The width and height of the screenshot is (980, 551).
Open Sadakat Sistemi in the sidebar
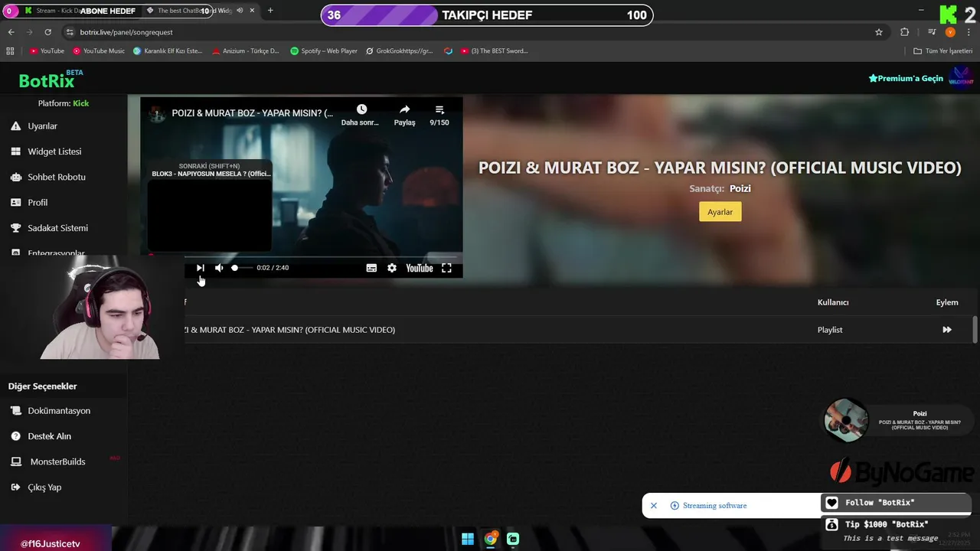tap(58, 228)
